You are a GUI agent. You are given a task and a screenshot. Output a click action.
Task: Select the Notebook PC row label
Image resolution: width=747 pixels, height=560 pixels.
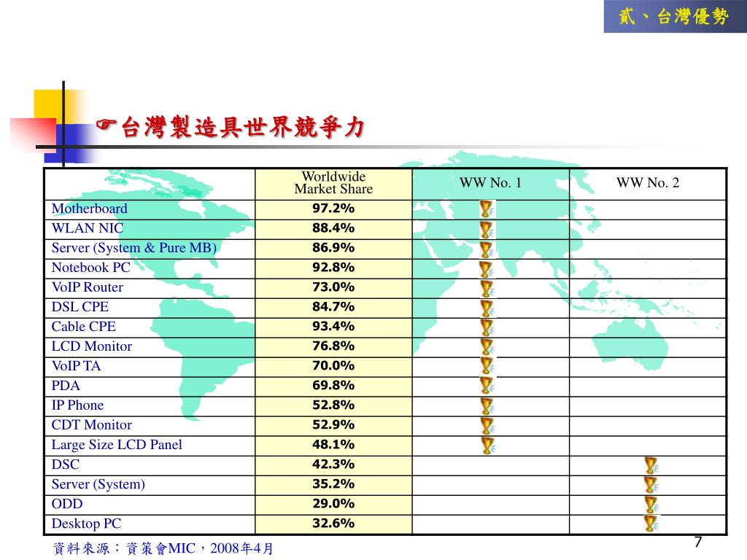click(x=91, y=268)
